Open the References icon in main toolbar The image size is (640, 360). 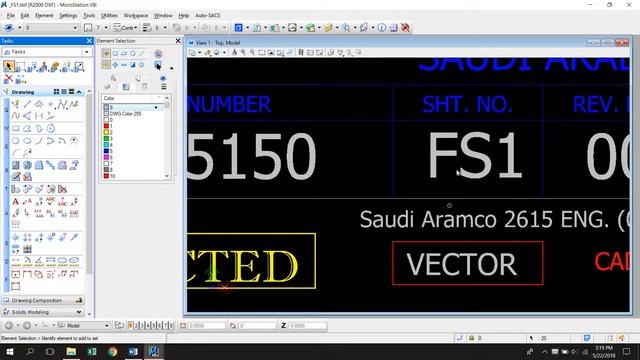(x=257, y=28)
